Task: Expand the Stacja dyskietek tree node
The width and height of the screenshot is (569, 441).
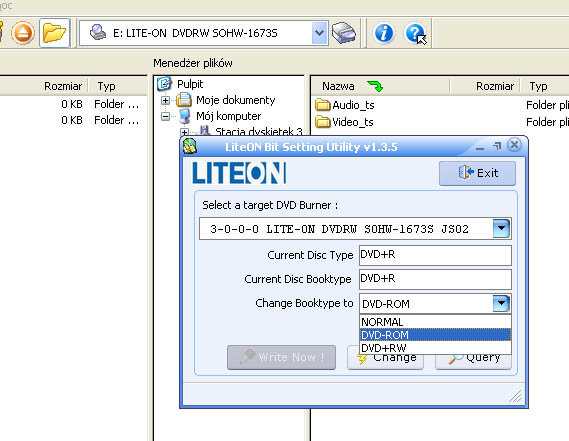Action: pos(184,132)
